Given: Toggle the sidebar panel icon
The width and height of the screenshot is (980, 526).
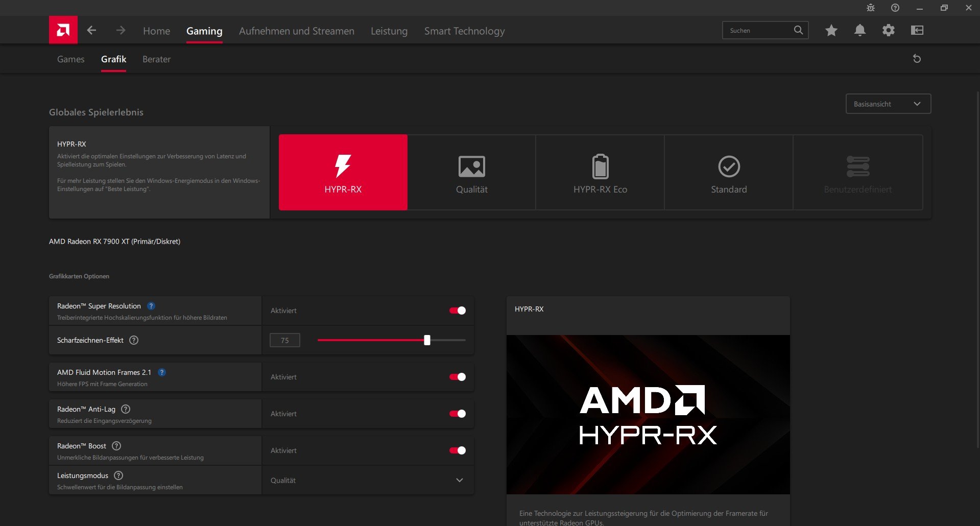Looking at the screenshot, I should pos(917,31).
